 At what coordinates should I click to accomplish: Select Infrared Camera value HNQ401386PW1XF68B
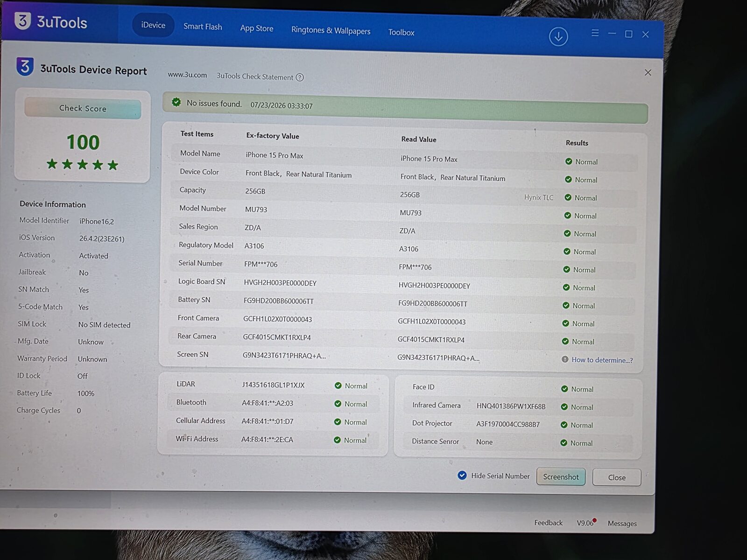click(x=511, y=406)
